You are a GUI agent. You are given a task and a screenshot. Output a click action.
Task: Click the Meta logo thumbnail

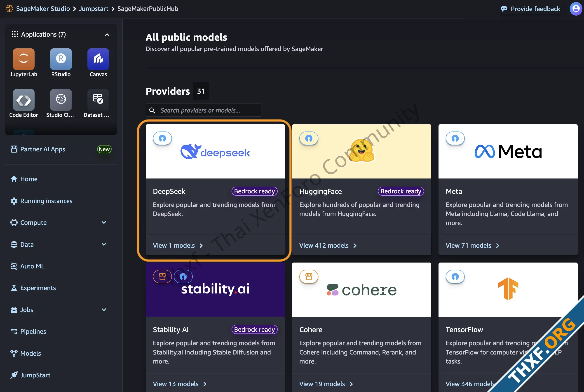[508, 152]
